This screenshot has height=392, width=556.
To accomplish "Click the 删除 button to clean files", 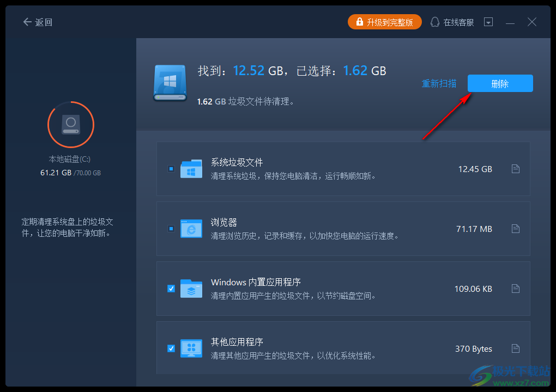I will click(500, 83).
